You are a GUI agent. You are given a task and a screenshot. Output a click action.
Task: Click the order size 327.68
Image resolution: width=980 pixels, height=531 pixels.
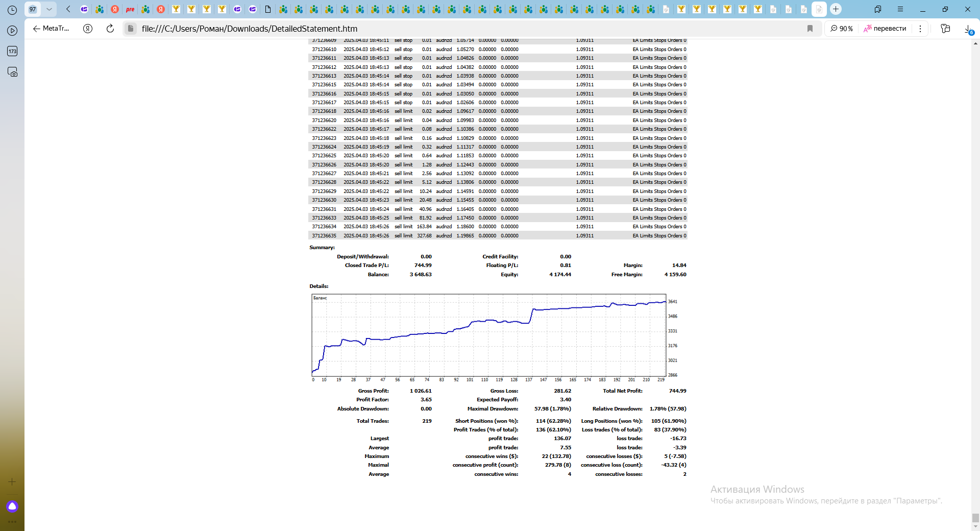point(424,236)
